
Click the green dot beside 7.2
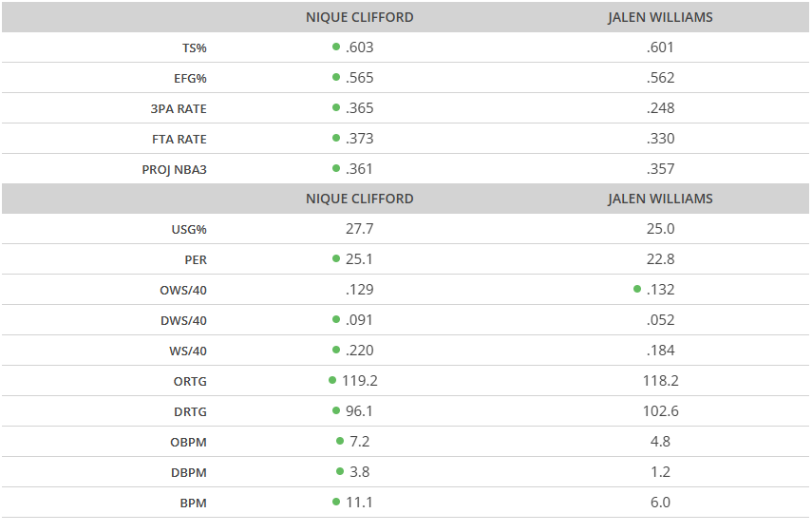tap(340, 441)
